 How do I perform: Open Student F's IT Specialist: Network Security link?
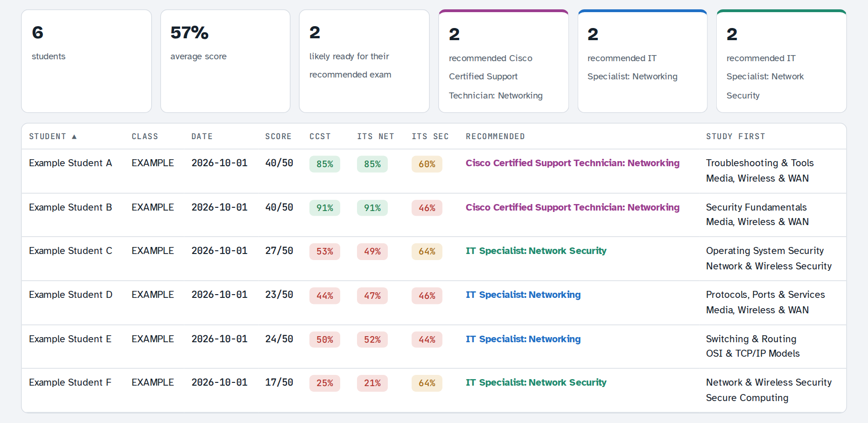click(536, 382)
